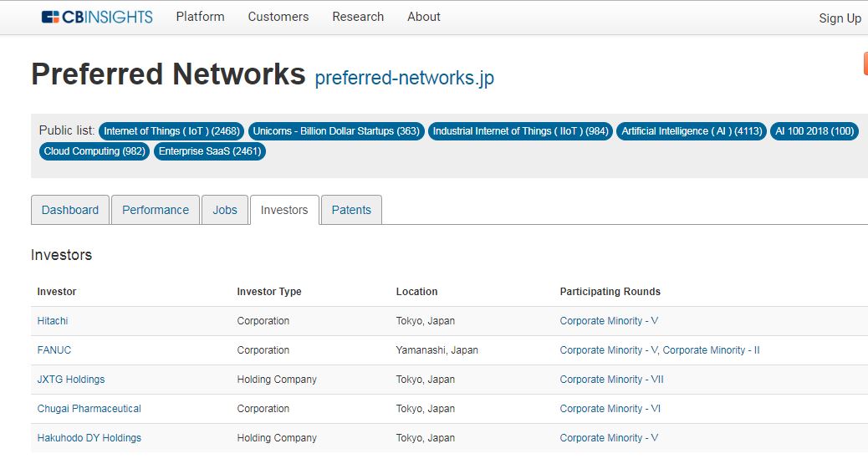Select the Artificial Intelligence (AI) tag
This screenshot has height=464, width=868.
(x=692, y=131)
